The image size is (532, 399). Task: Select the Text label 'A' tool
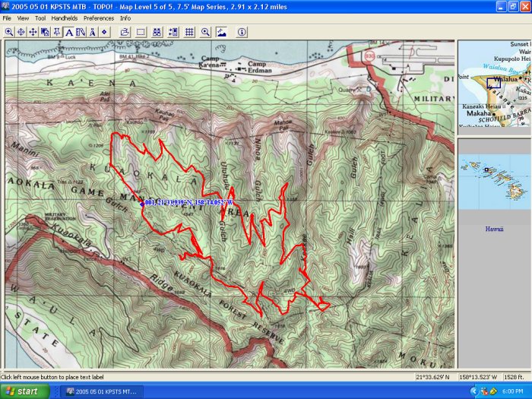(69, 32)
